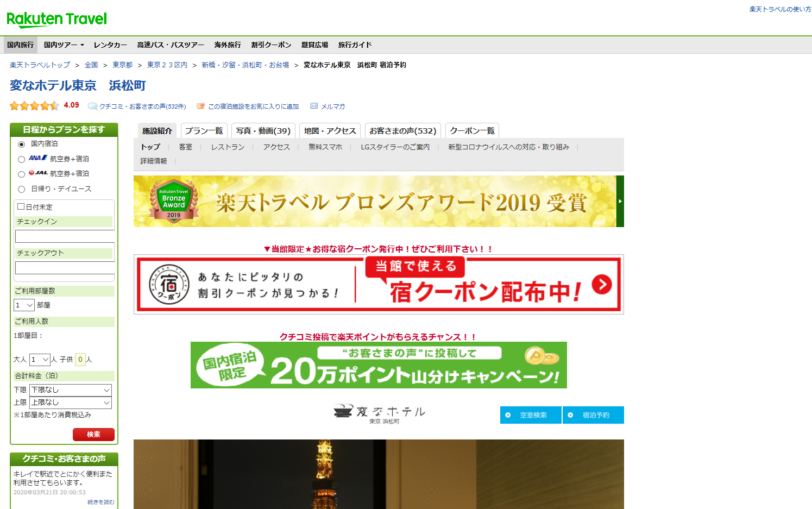Select the 国内宿泊 radio button
The image size is (812, 509).
click(x=22, y=144)
